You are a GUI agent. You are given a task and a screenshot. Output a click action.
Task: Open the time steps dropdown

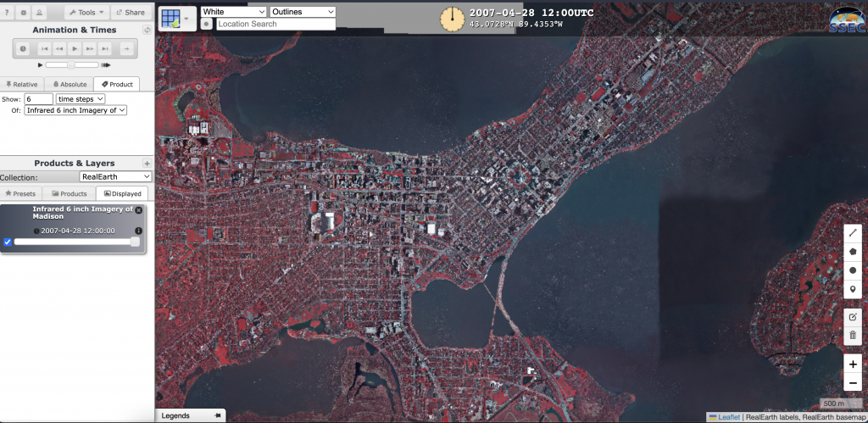click(x=81, y=98)
